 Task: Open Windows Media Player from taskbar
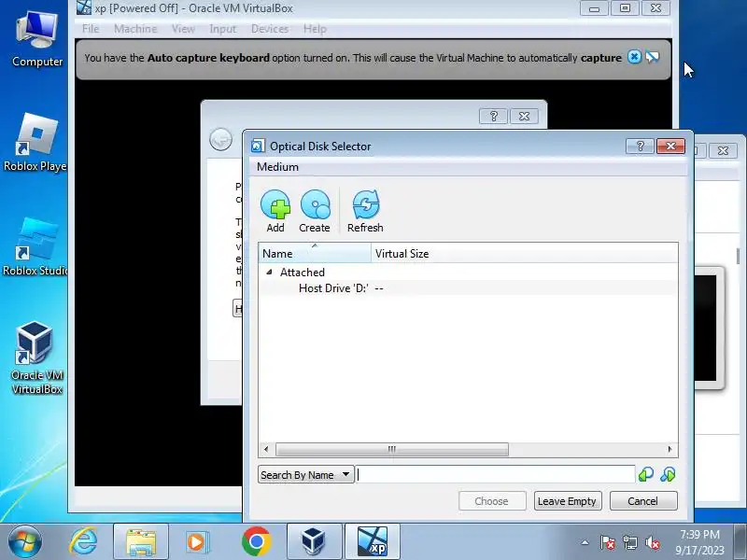pos(197,542)
